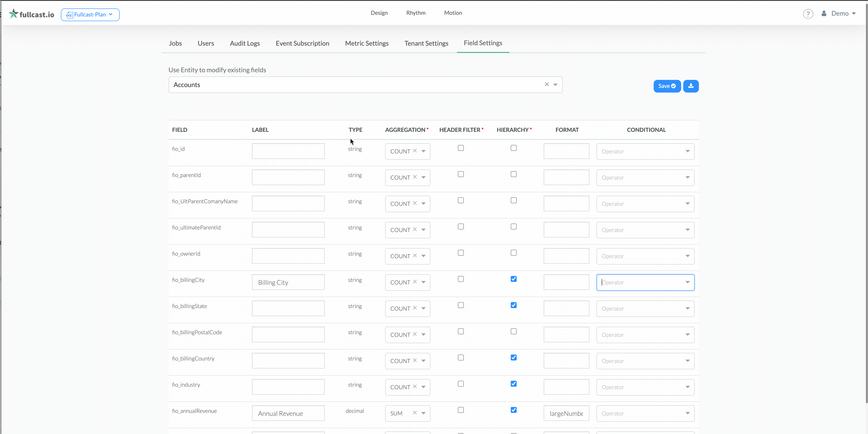
Task: Uncheck Hierarchy for fio_annualRevenue
Action: (513, 410)
